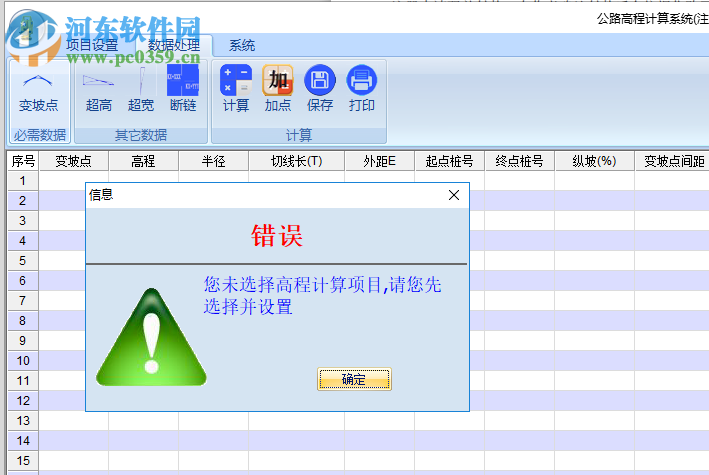709x475 pixels.
Task: Click the 半径 column header
Action: pos(213,161)
